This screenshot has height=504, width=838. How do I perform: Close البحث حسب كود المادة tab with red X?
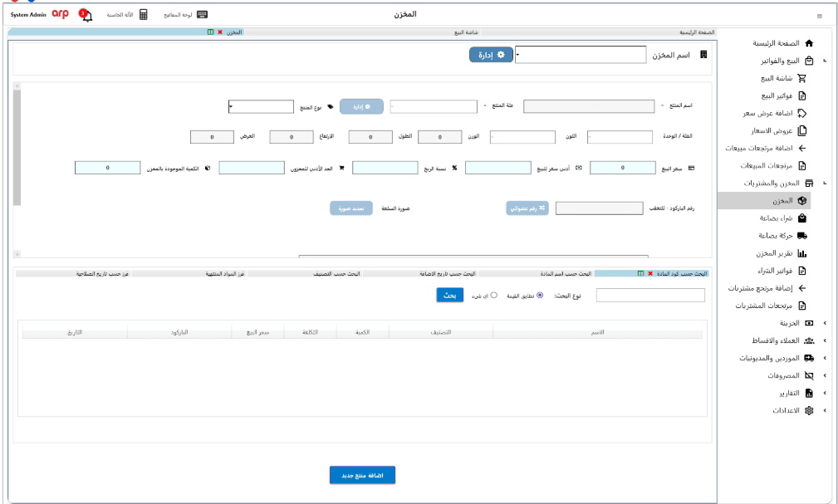pyautogui.click(x=649, y=274)
